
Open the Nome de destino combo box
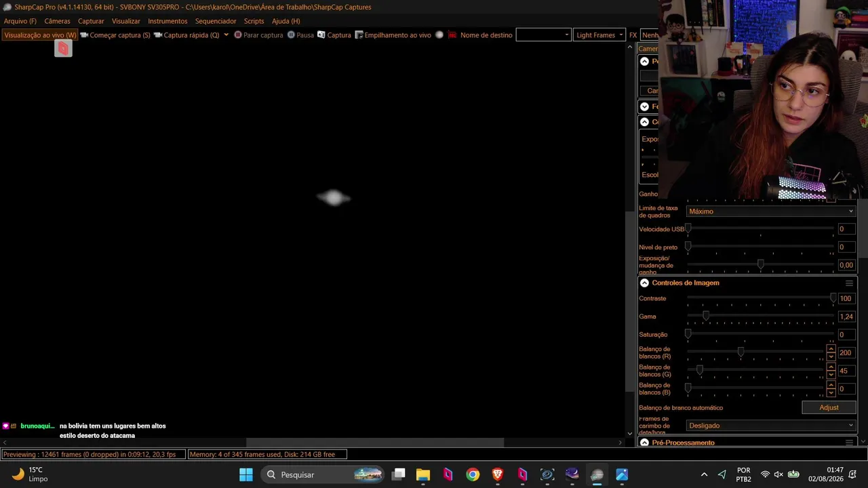543,35
